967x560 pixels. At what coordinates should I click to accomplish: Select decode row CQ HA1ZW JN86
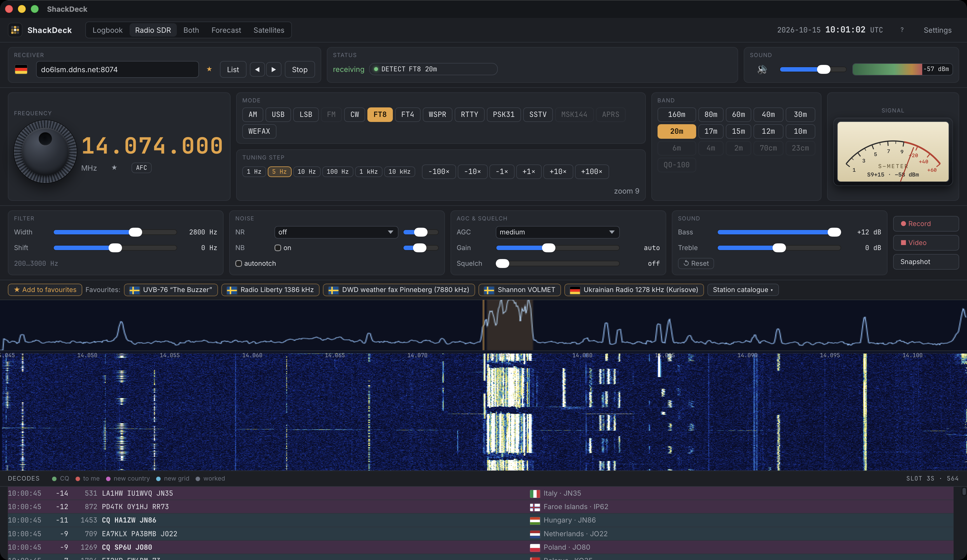[x=480, y=520]
